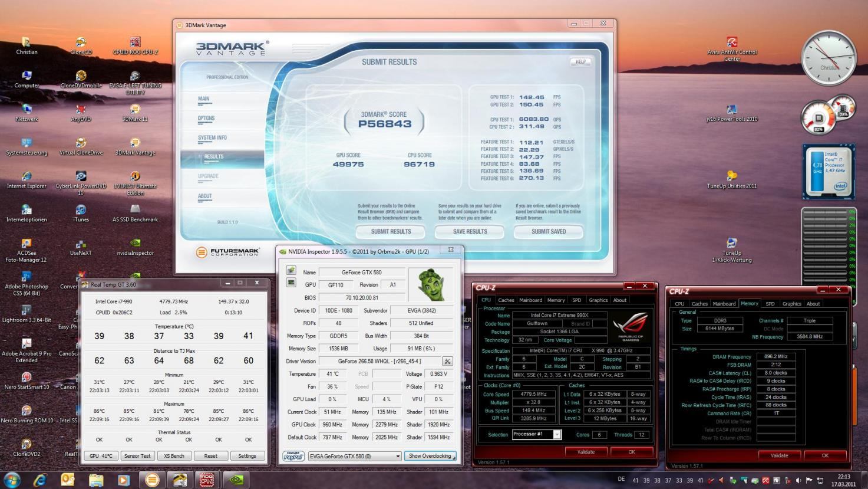Click the DE language indicator in taskbar
This screenshot has height=489, width=868.
pyautogui.click(x=621, y=480)
